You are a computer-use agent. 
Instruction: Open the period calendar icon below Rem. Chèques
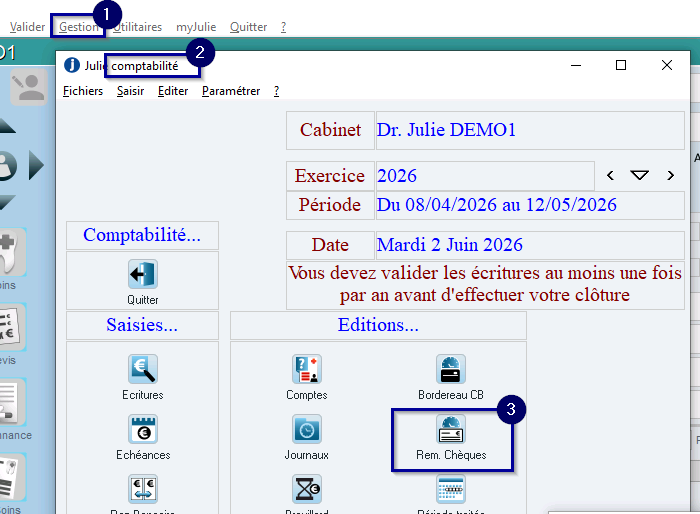click(451, 489)
